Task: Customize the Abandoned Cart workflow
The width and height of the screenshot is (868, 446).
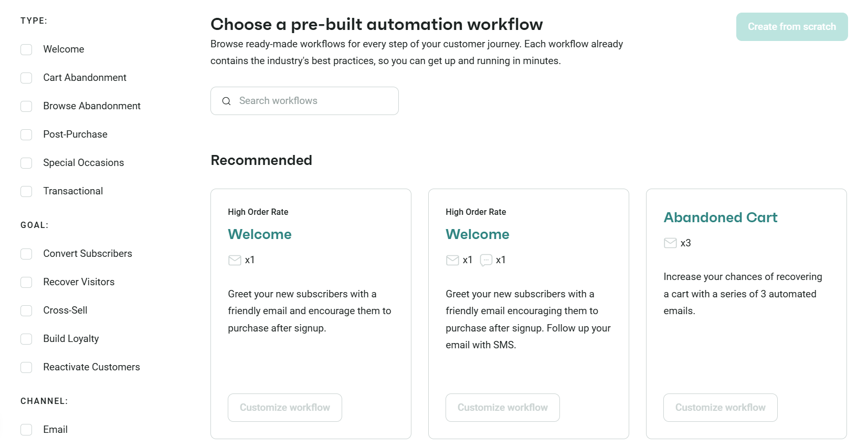Action: pos(720,408)
